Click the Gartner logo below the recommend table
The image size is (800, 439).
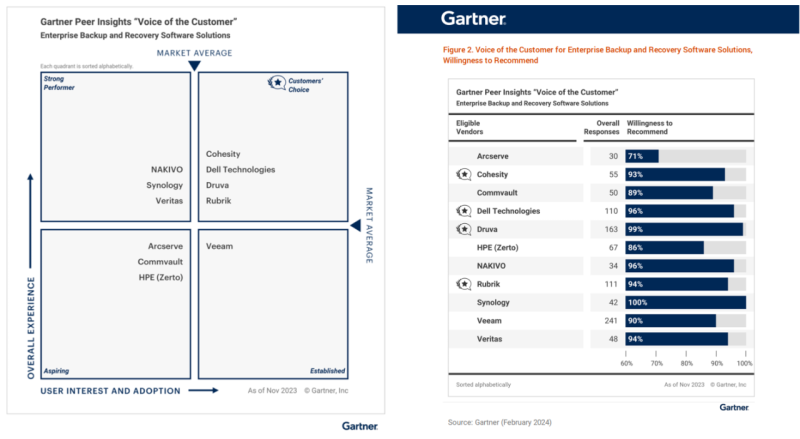pos(734,407)
